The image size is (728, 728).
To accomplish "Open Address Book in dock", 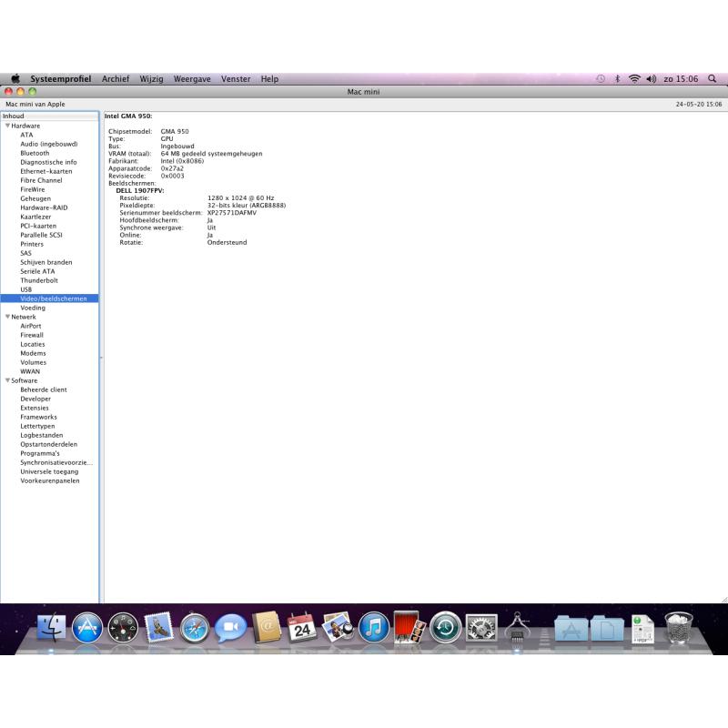I will coord(267,627).
